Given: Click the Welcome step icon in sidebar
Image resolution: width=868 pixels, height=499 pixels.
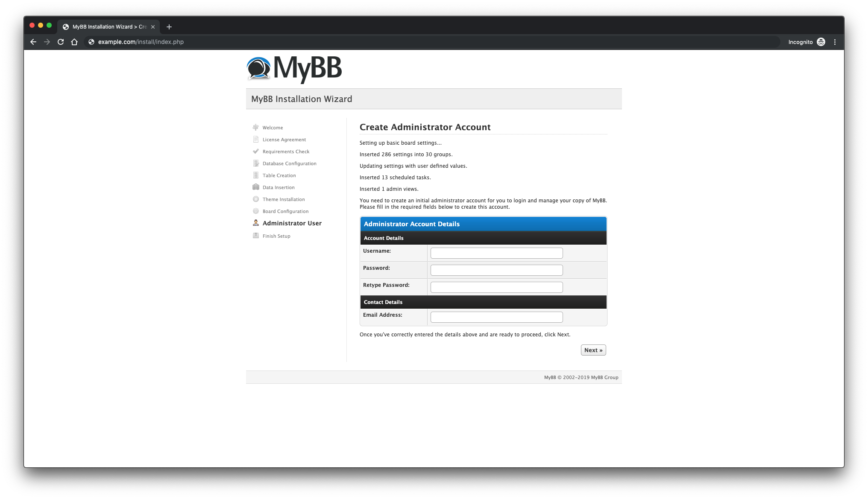Looking at the screenshot, I should (x=255, y=127).
